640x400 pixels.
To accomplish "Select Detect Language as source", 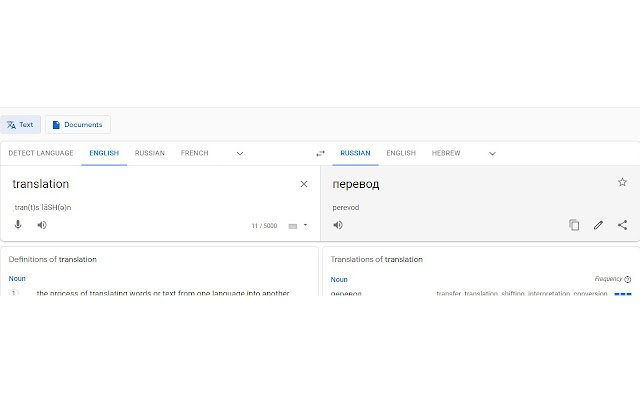I will click(x=41, y=153).
